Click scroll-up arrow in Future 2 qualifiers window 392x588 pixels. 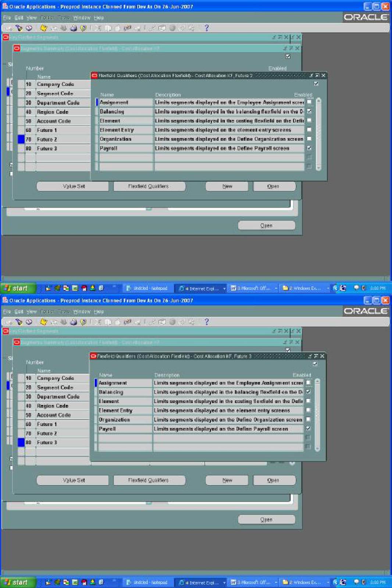318,100
